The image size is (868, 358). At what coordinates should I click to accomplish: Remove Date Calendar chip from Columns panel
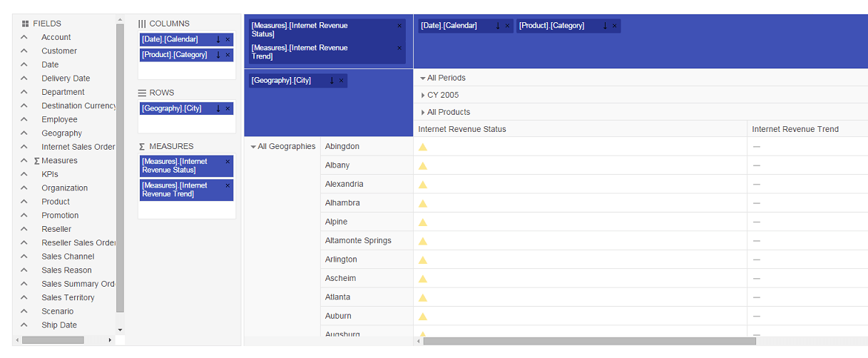[x=228, y=40]
